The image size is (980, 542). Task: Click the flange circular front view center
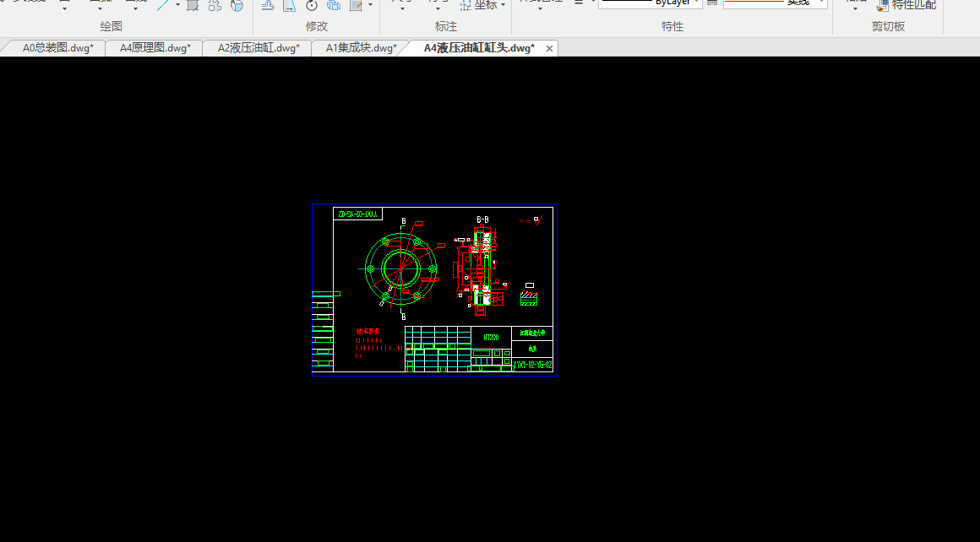pos(400,269)
